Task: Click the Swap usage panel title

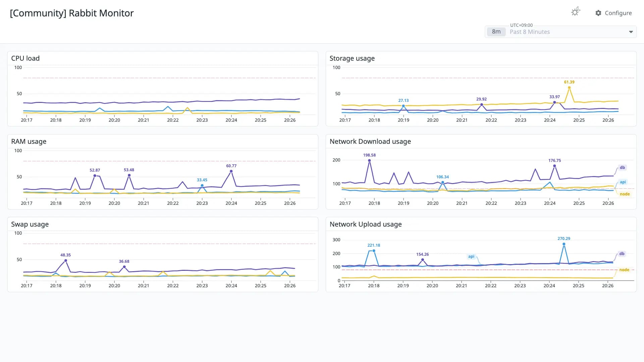Action: click(30, 224)
